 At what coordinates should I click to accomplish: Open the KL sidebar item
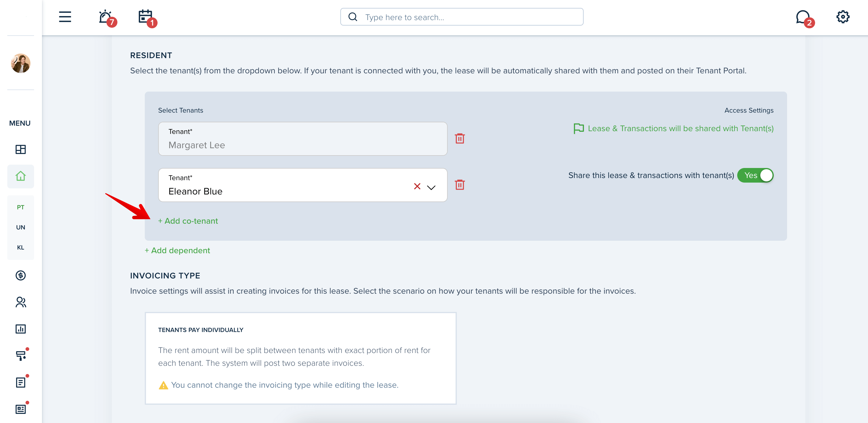click(21, 247)
